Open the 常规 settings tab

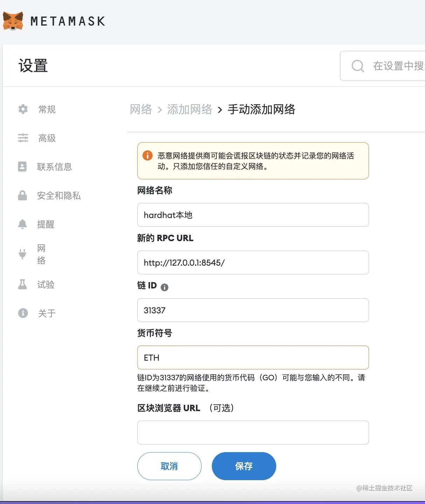47,109
